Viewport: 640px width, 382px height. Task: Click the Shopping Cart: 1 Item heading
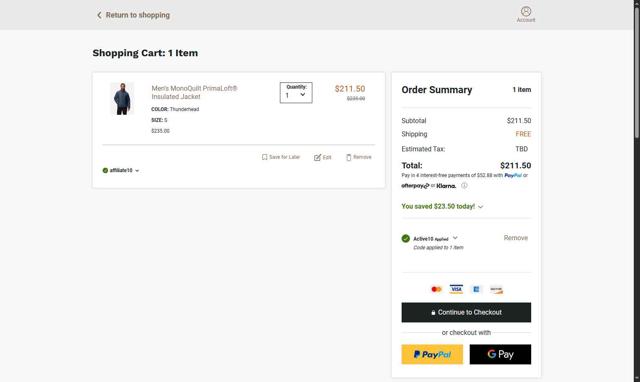145,53
